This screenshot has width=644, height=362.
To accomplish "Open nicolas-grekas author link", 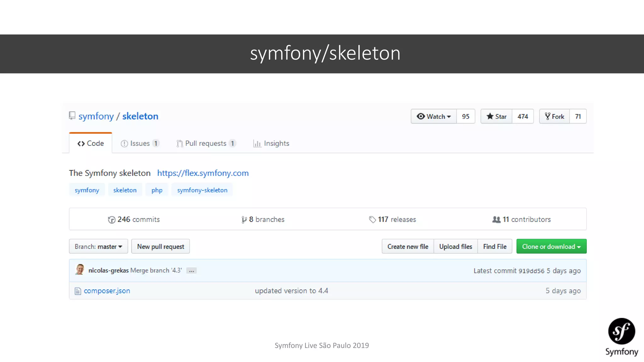I will point(108,270).
